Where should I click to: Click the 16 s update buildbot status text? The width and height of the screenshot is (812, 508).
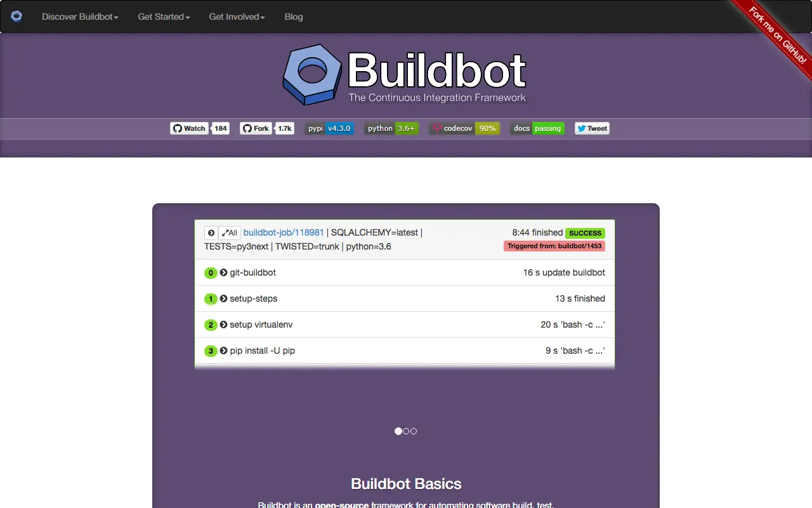[x=564, y=272]
